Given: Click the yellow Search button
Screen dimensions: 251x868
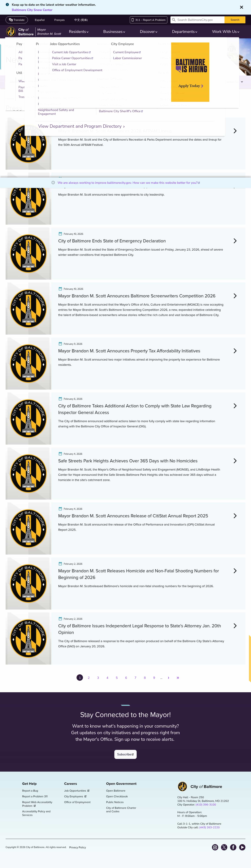Looking at the screenshot, I should pos(235,20).
